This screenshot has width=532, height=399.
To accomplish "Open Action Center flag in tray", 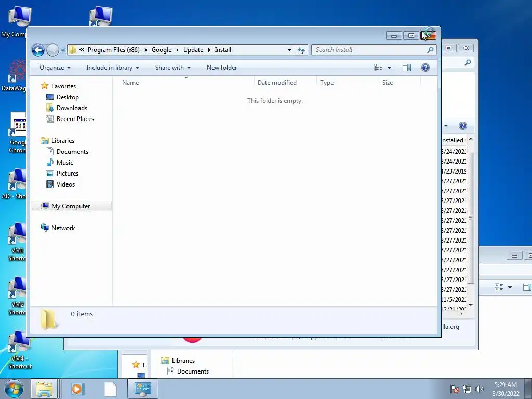I will pyautogui.click(x=454, y=389).
